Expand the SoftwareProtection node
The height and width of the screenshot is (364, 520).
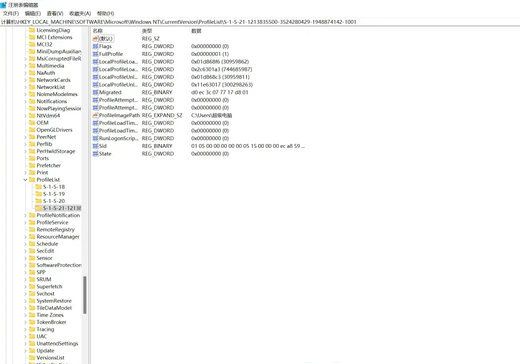pyautogui.click(x=25, y=265)
